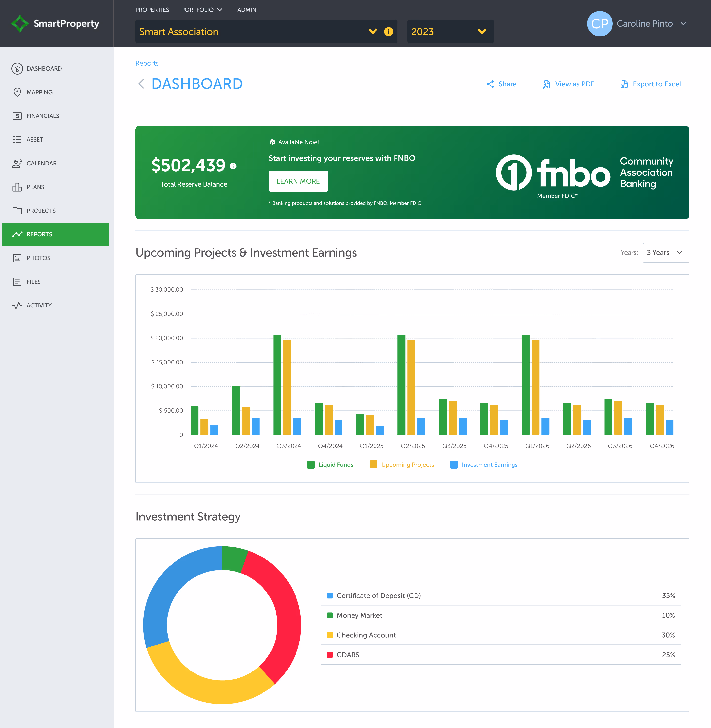Toggle the Investment Earnings legend swatch
711x728 pixels.
click(454, 465)
